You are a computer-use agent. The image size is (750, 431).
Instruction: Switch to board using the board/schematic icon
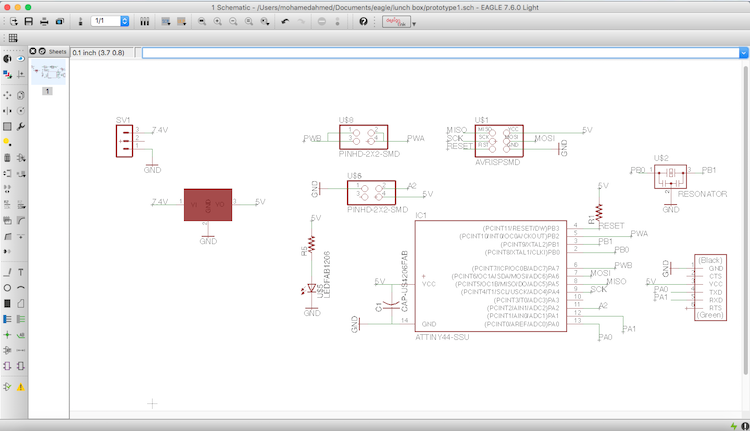click(x=80, y=22)
